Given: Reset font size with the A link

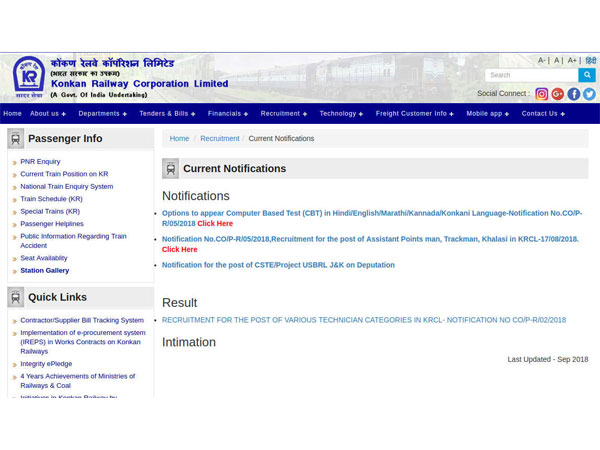Looking at the screenshot, I should click(557, 60).
